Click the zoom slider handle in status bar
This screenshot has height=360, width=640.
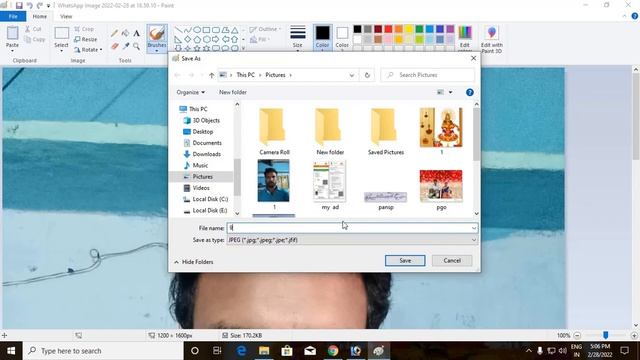point(606,335)
